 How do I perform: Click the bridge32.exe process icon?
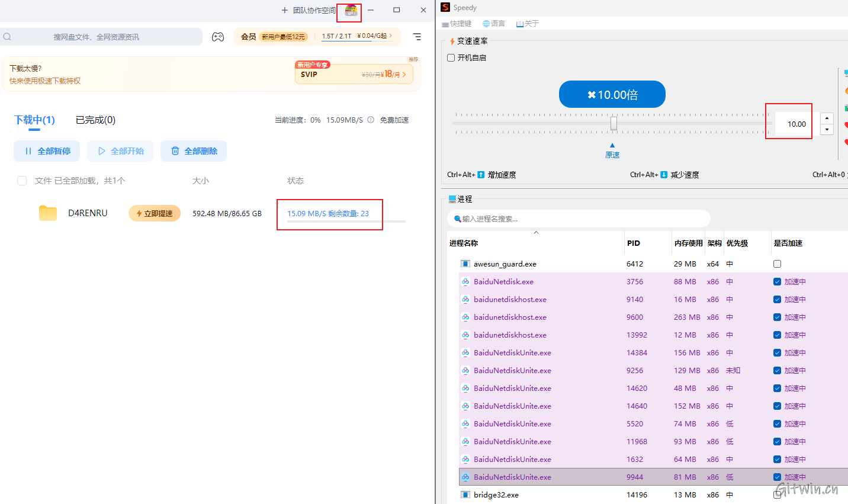[x=465, y=495]
